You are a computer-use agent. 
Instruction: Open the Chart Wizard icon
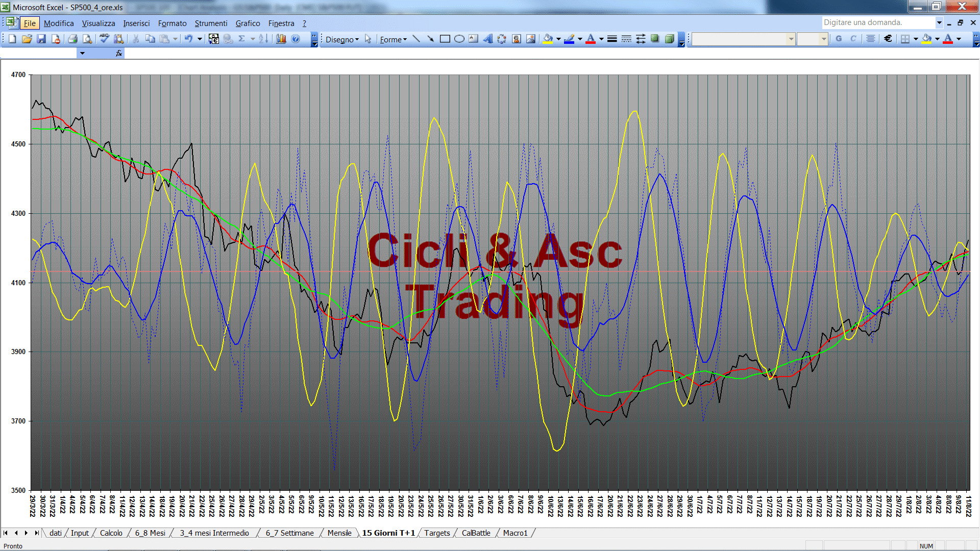(281, 39)
